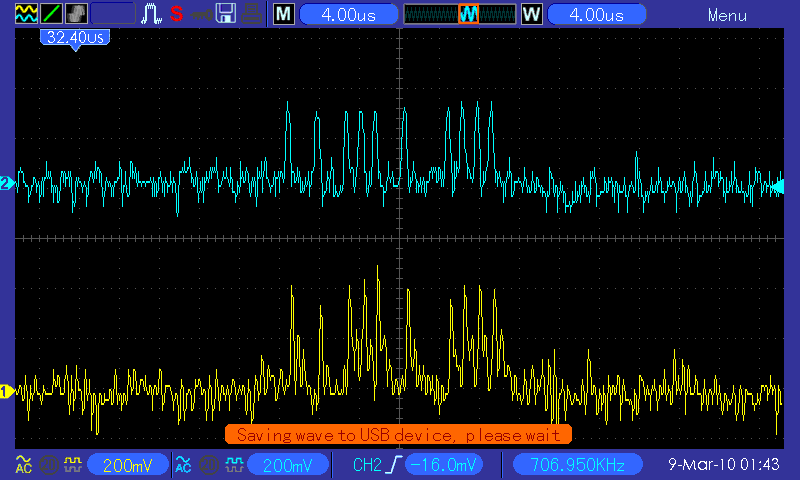Click the yellow channel 1 ground marker
Screen dimensions: 800x480
coord(7,392)
